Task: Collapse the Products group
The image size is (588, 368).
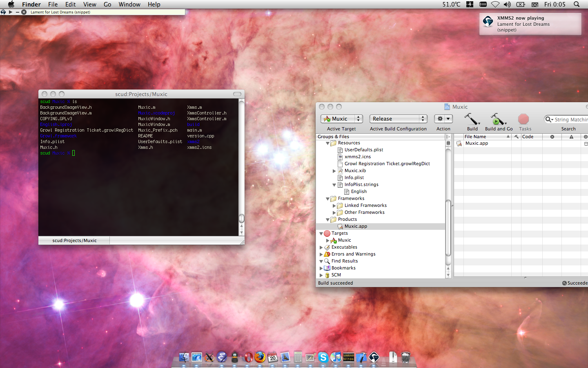Action: [x=327, y=220]
